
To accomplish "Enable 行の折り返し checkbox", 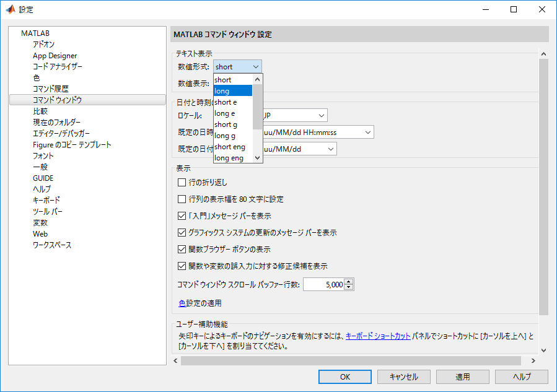I will (182, 183).
